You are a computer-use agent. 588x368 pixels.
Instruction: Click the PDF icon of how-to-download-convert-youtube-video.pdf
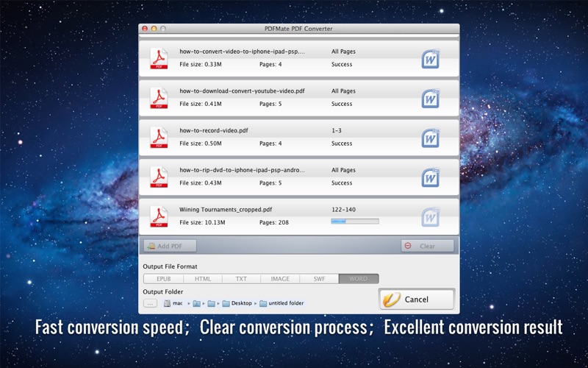159,98
